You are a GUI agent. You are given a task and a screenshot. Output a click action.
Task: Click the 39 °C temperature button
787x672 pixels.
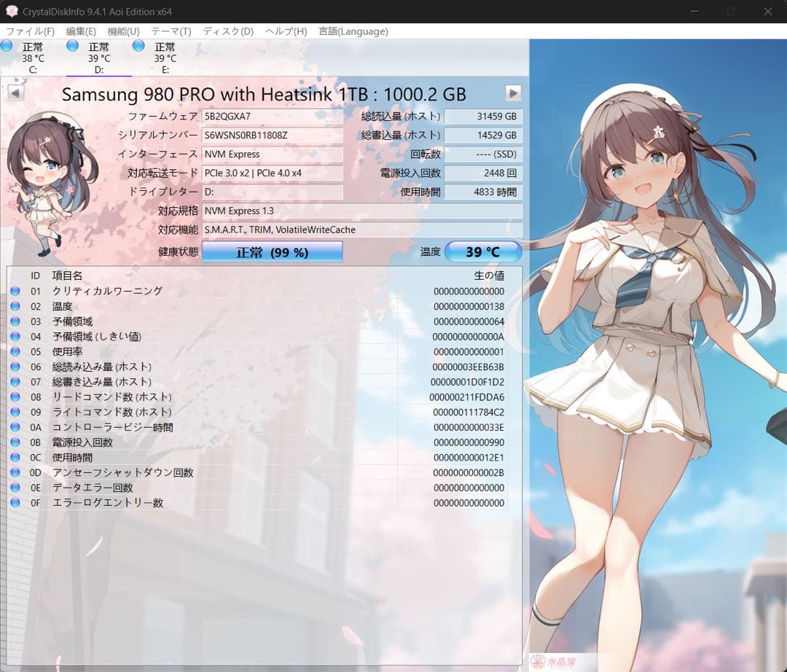coord(483,252)
